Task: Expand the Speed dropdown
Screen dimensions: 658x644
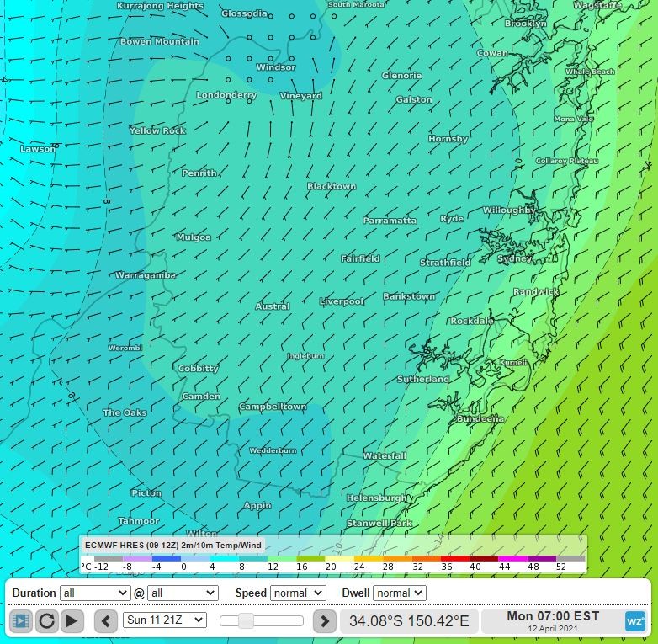Action: coord(297,593)
